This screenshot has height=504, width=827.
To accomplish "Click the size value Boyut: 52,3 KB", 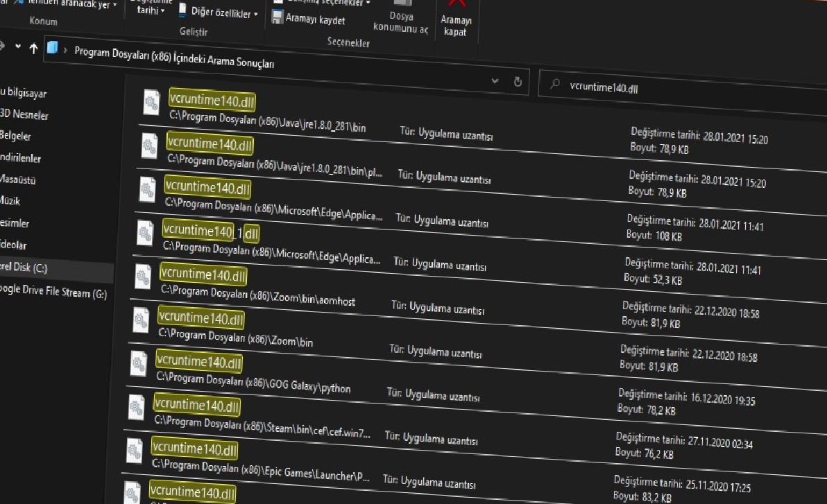I will click(x=653, y=279).
